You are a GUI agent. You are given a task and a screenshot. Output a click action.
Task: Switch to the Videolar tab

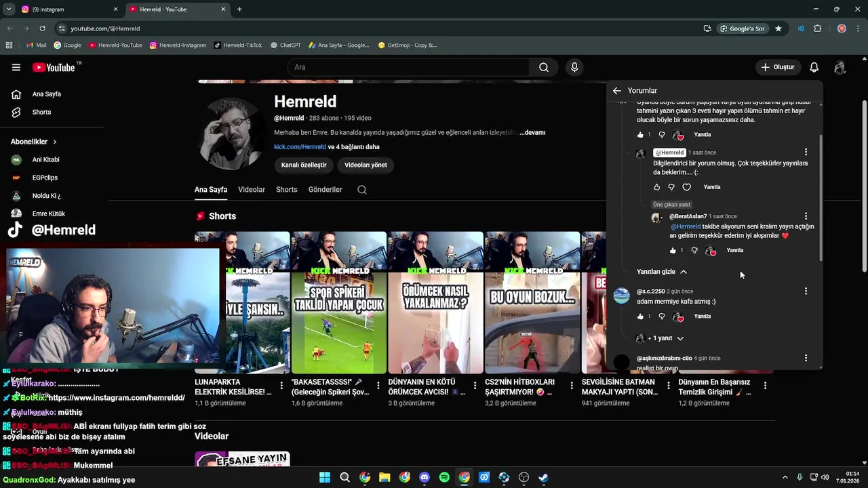(252, 190)
